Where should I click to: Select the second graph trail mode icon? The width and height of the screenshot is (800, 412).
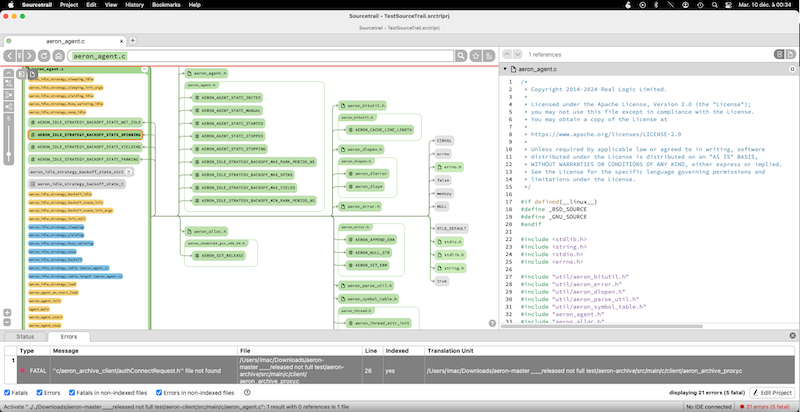click(9, 95)
